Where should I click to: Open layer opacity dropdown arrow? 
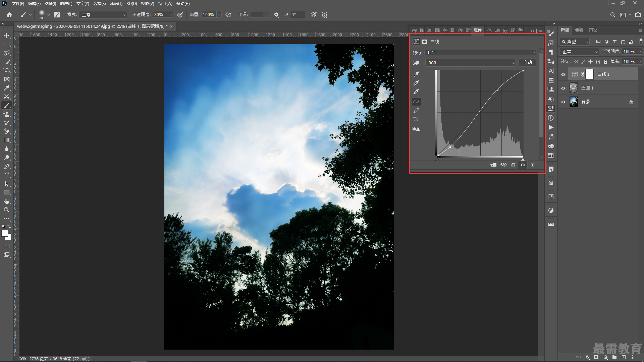[x=640, y=52]
